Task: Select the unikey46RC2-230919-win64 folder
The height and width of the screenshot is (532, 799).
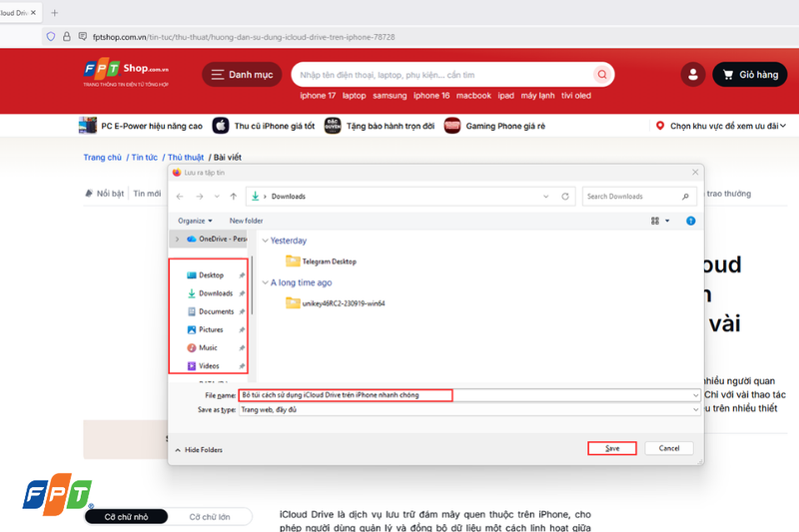Action: coord(336,303)
